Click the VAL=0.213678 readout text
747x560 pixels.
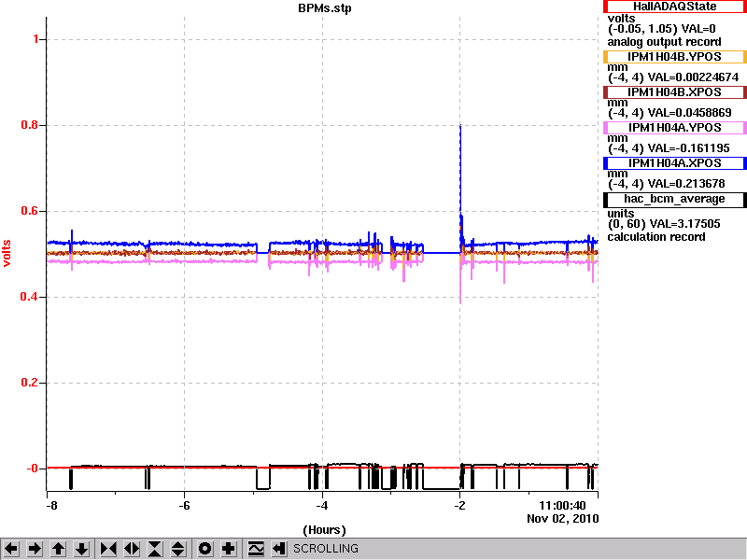(686, 184)
